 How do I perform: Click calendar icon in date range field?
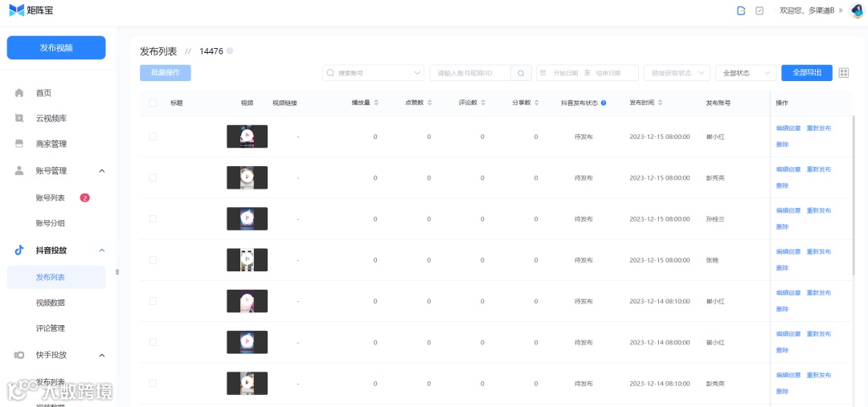(x=543, y=73)
